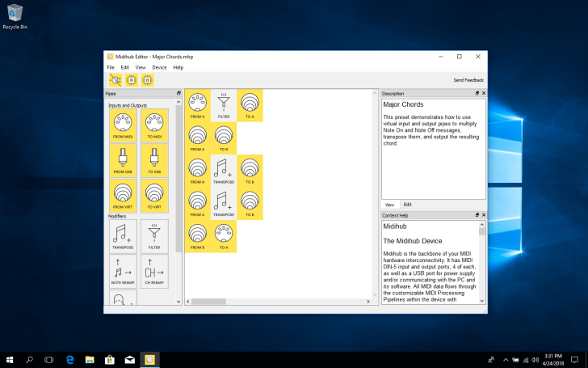Open the Device menu
This screenshot has height=368, width=588.
tap(159, 68)
